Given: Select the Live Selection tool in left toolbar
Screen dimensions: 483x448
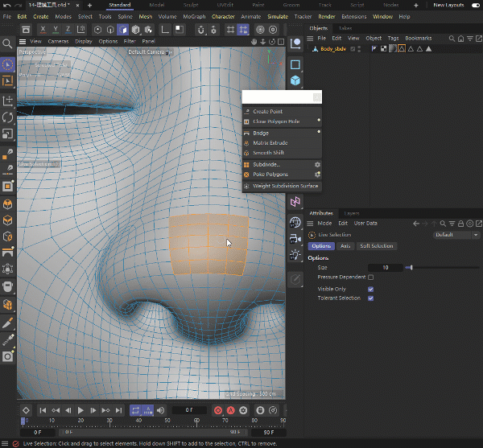Looking at the screenshot, I should click(7, 64).
